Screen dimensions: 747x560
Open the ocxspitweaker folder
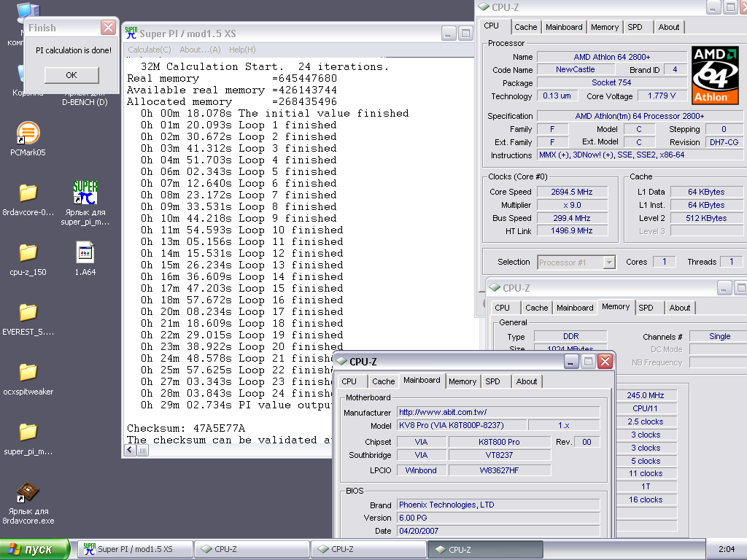point(28,373)
